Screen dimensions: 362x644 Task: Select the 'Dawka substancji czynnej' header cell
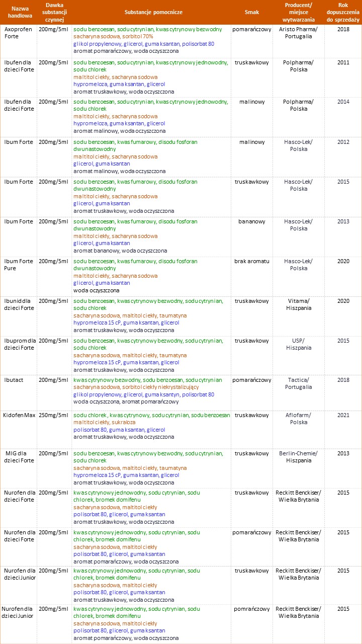[54, 12]
